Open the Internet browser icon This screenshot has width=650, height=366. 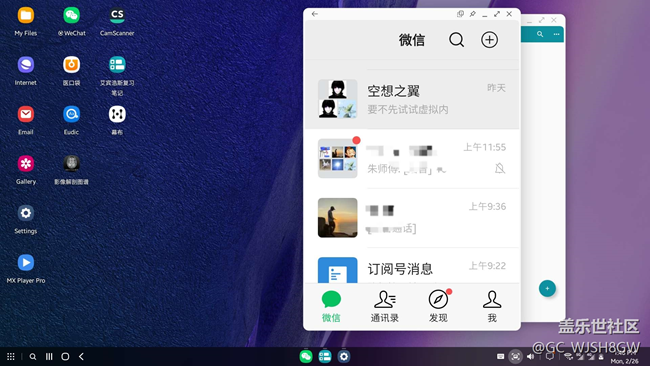point(26,65)
